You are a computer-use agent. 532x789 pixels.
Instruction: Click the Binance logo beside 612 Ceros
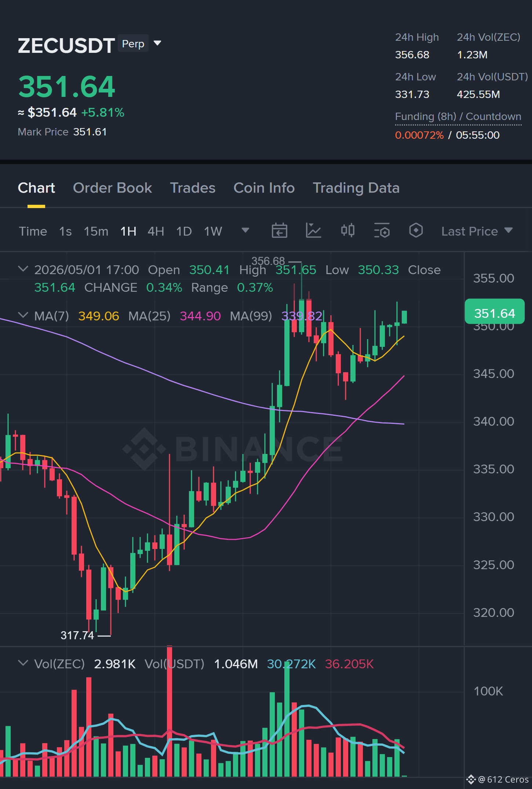pos(471,779)
